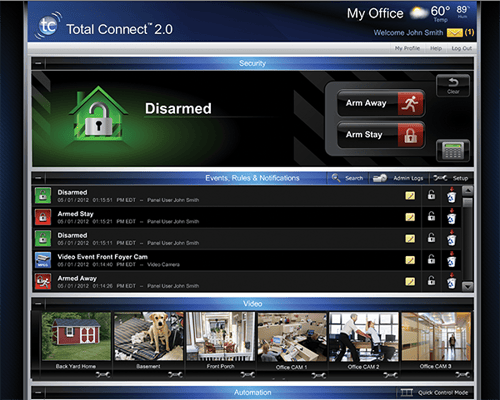Click the Arm Away button
The image size is (500, 400).
click(381, 103)
